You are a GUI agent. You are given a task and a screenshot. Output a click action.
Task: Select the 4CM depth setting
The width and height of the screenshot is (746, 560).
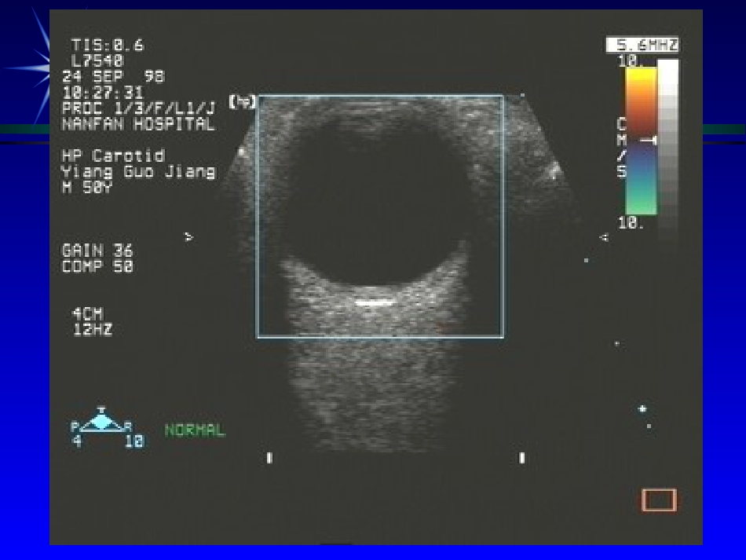click(87, 313)
